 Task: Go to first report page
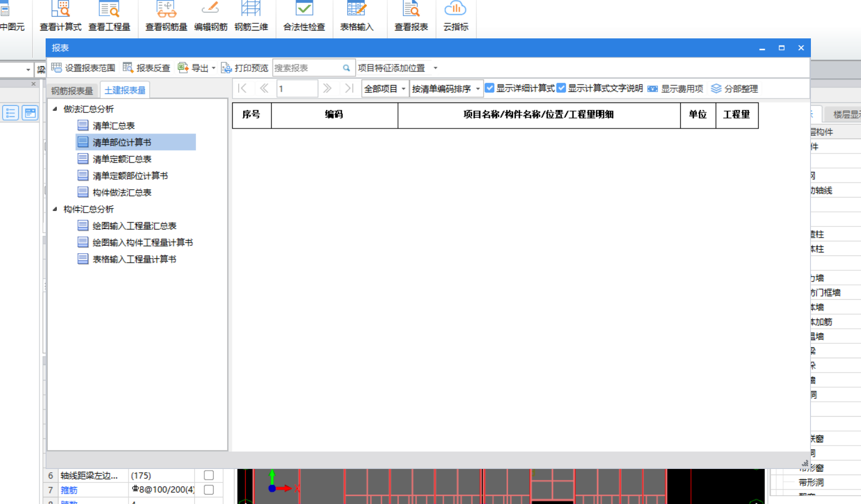point(242,88)
